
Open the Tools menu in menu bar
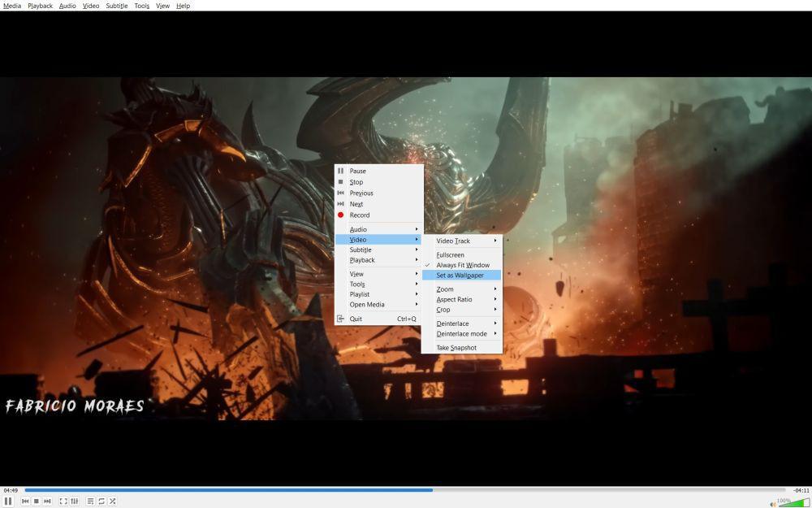141,6
